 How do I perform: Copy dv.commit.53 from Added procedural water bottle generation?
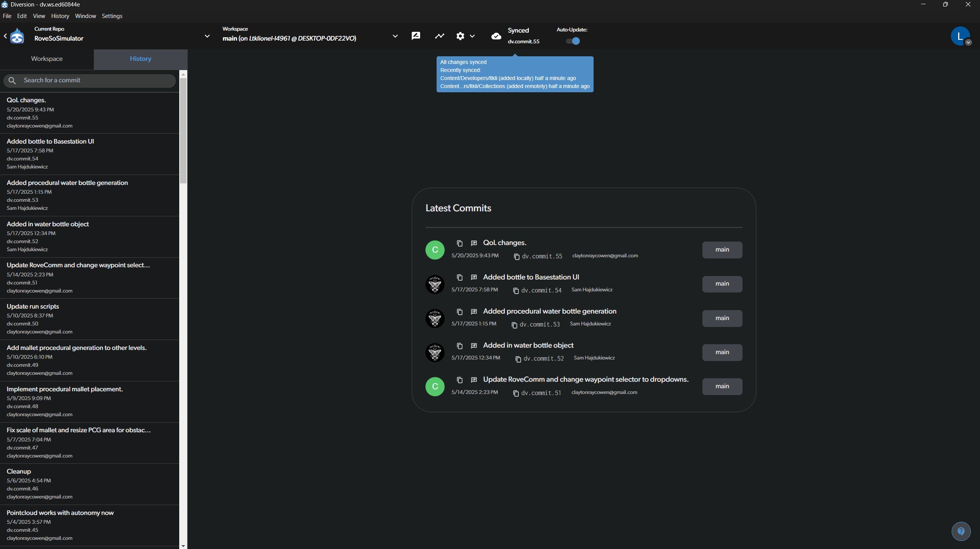tap(514, 325)
